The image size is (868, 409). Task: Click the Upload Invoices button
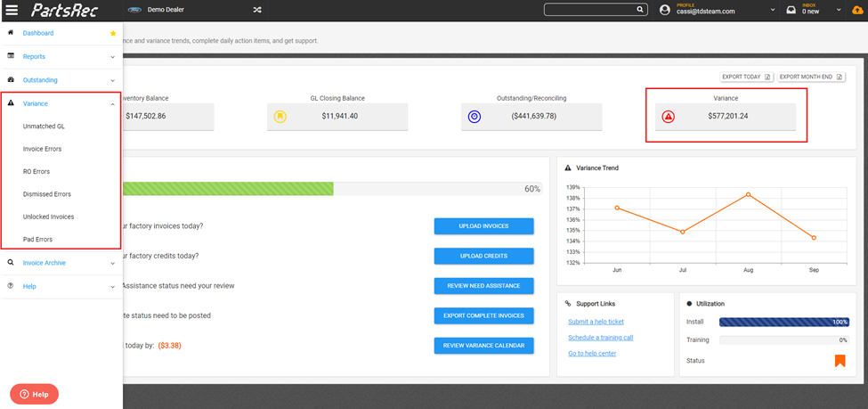(483, 226)
